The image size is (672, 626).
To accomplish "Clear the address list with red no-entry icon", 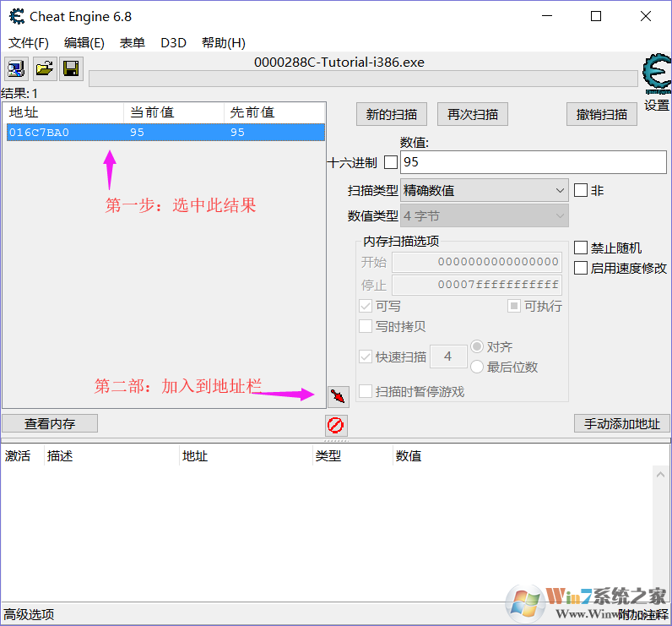I will coord(335,425).
